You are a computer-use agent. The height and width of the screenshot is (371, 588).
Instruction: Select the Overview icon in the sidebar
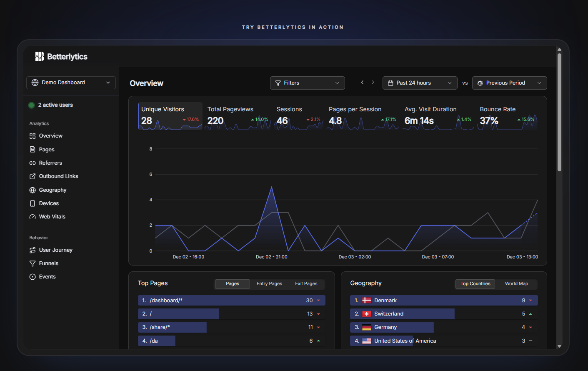click(x=33, y=135)
